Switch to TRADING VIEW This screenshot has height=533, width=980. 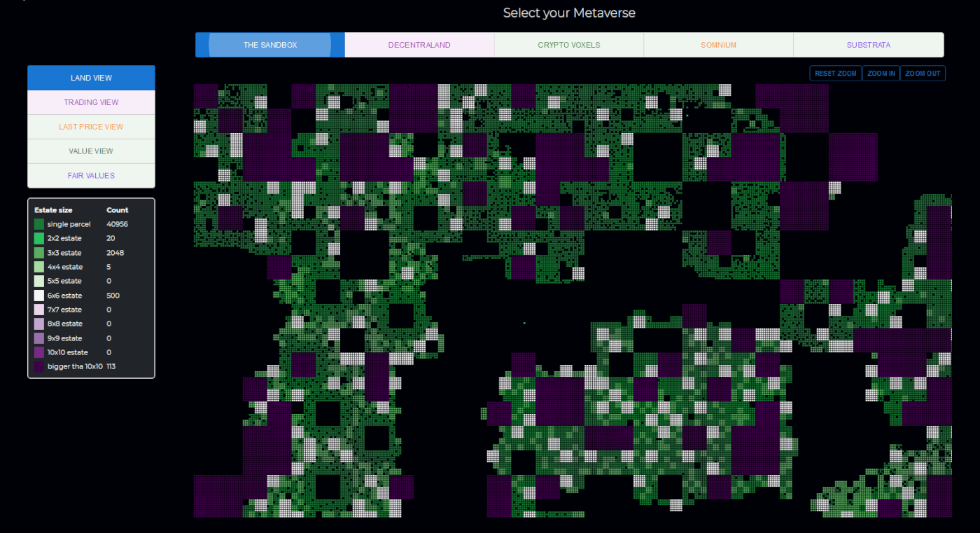point(91,102)
